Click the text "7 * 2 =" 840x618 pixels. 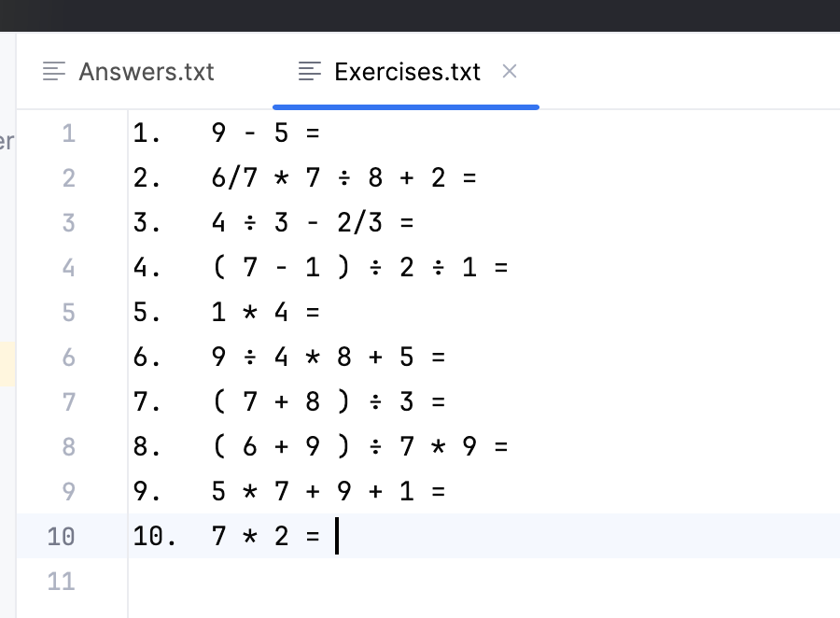[265, 537]
